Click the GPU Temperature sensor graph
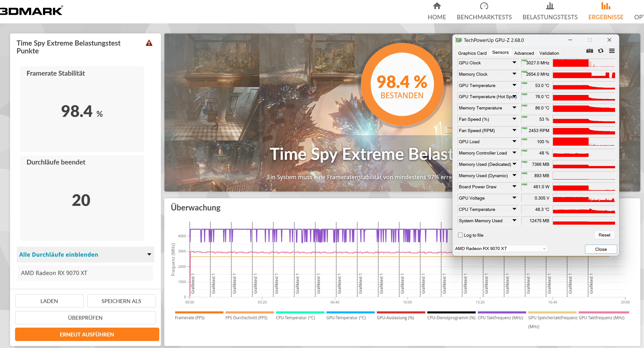644x348 pixels. coord(584,85)
